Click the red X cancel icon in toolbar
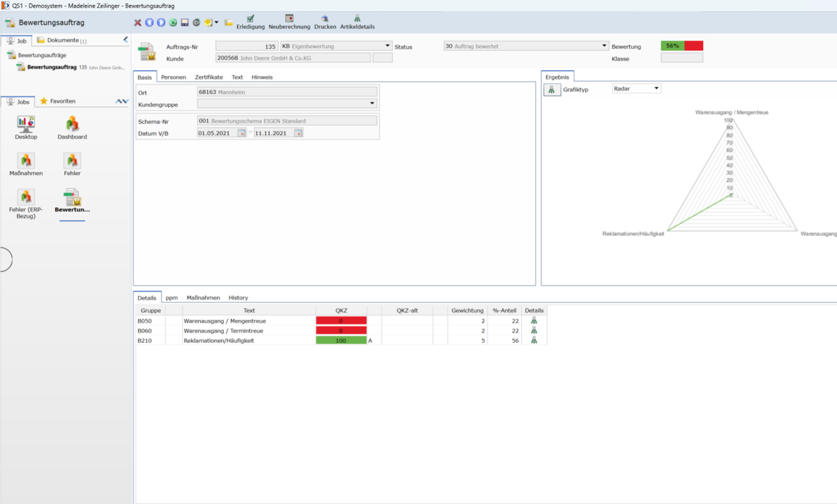837x504 pixels. tap(137, 22)
